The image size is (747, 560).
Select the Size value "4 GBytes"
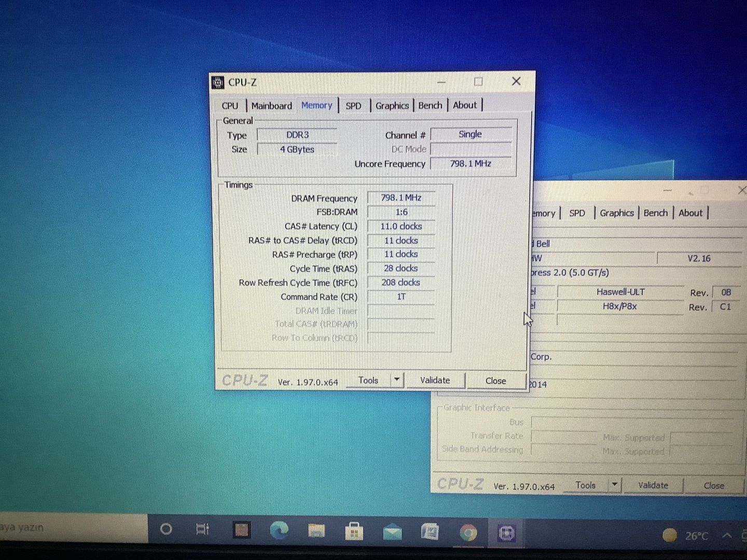tap(297, 149)
